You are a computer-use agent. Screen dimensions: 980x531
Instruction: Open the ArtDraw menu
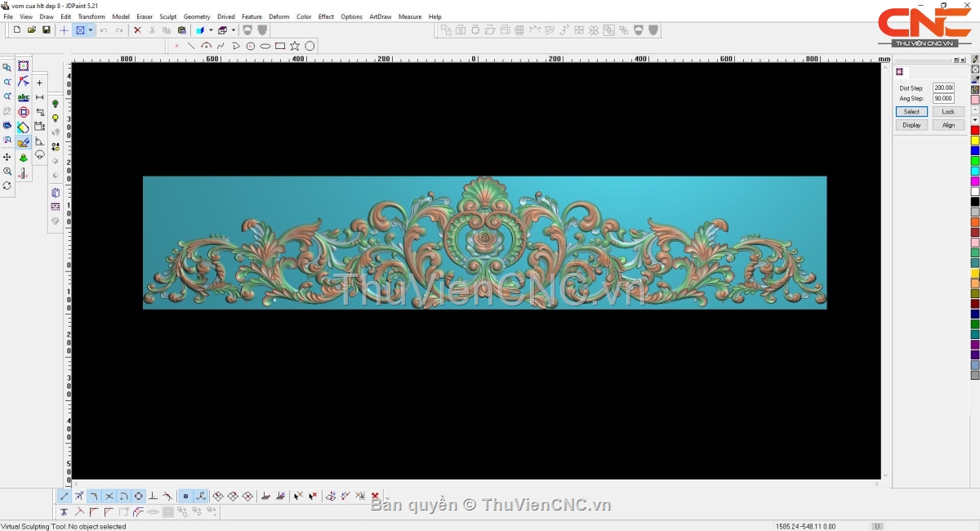[x=380, y=16]
